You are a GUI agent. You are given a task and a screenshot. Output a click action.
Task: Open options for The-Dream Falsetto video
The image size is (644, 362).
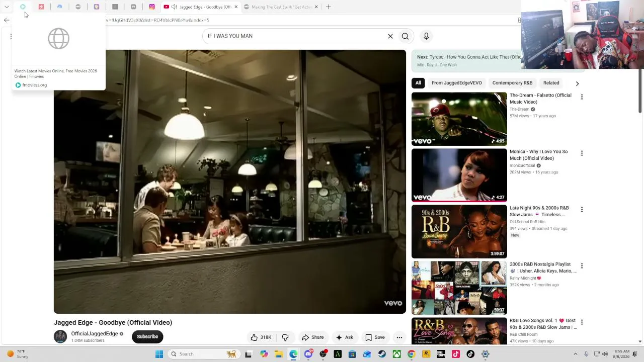pyautogui.click(x=582, y=97)
